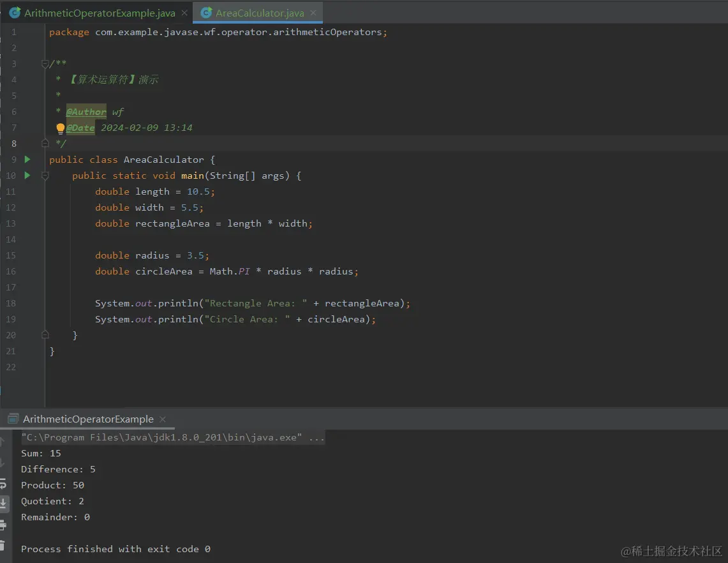Fold the Javadoc comment end marker at line 8
728x563 pixels.
click(x=45, y=143)
